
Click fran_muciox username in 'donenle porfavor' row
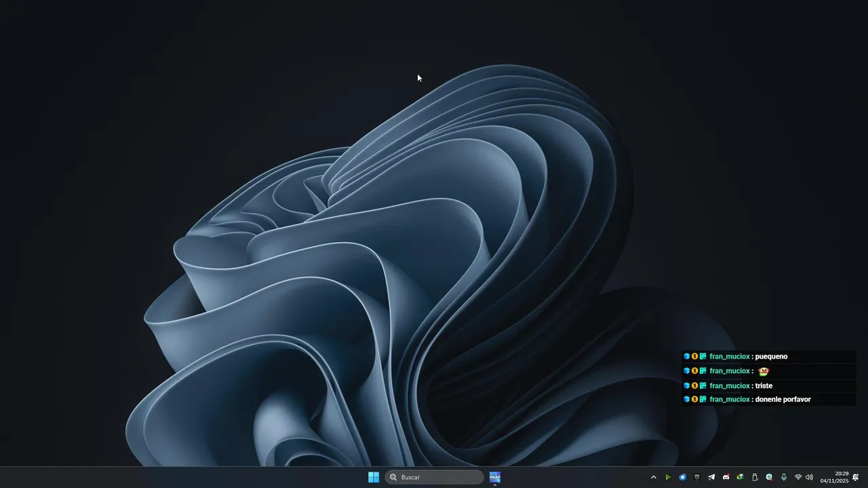[x=730, y=399]
